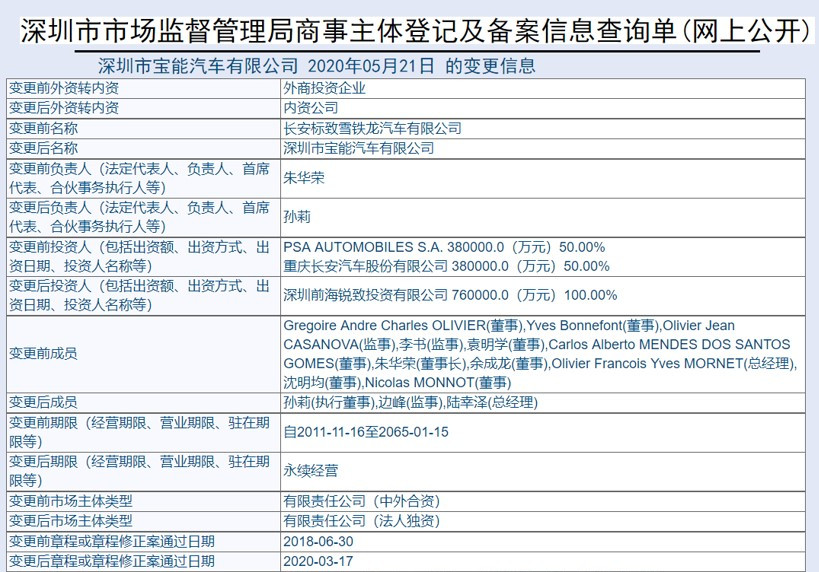Click the row label 变更前成员

point(43,354)
